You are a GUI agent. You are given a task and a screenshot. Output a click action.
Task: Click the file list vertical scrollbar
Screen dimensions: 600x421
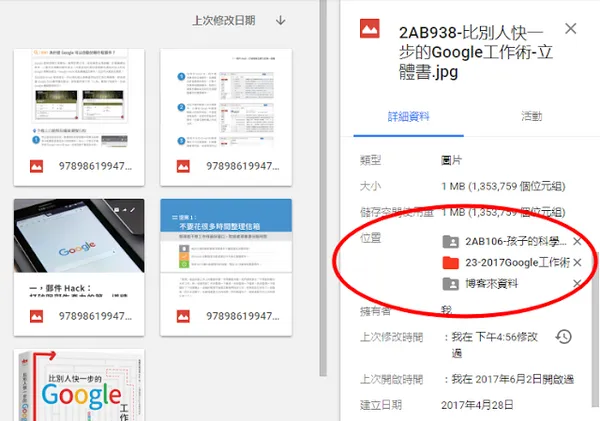[x=323, y=188]
